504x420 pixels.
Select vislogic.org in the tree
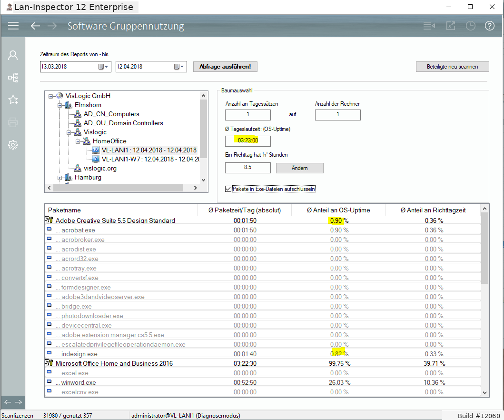click(100, 168)
